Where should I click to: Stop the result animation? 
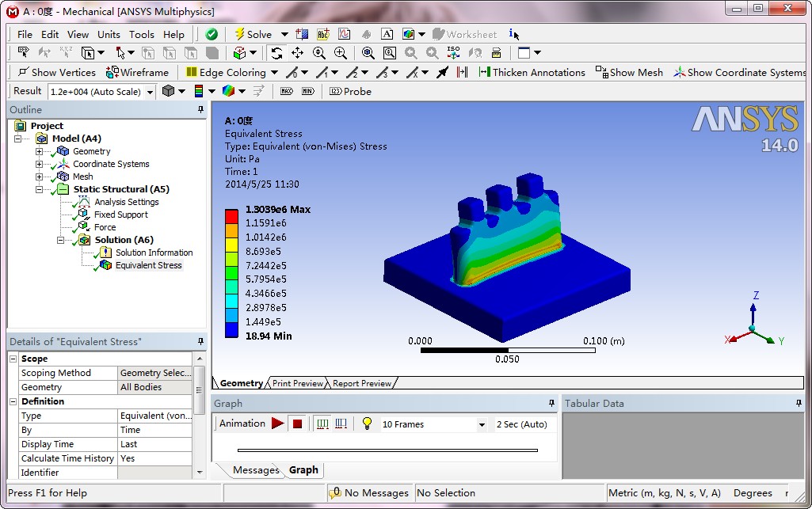[297, 424]
